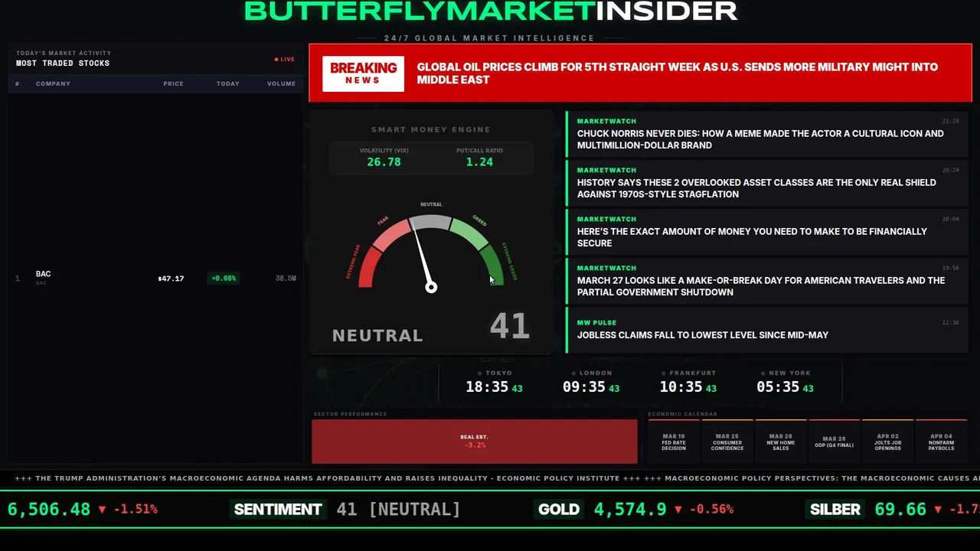Click the # rank column header

(17, 83)
